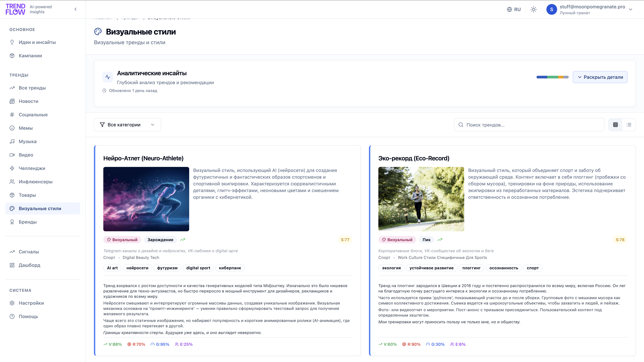
Task: Click the TrendFlow logo
Action: coord(15,9)
